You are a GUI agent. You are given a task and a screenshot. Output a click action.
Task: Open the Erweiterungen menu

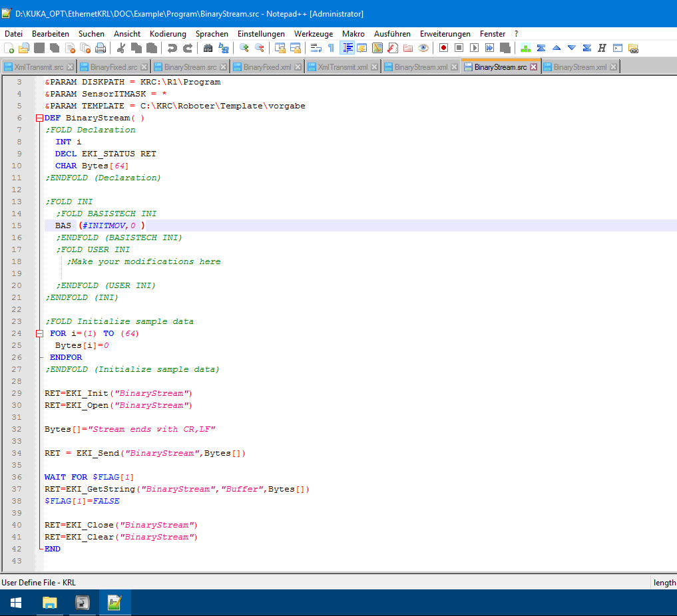445,34
